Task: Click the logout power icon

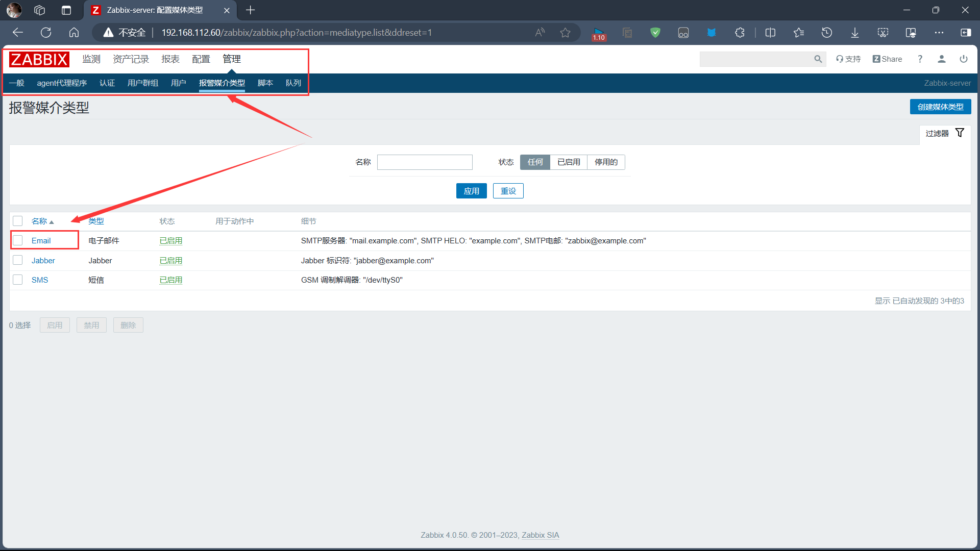Action: point(964,59)
